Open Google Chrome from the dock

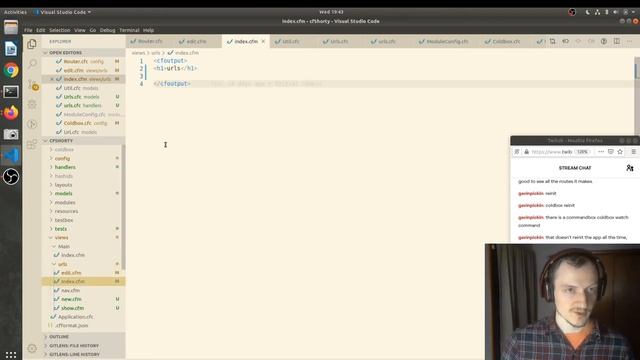coord(11,70)
